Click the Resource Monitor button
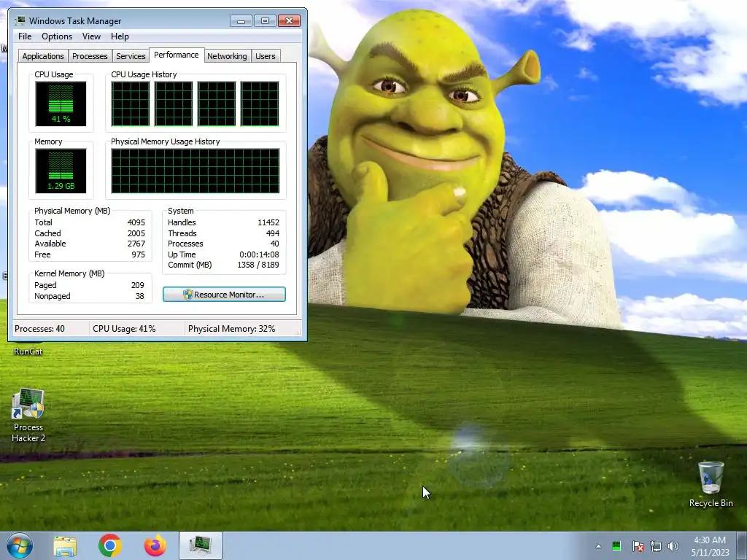 pos(224,295)
